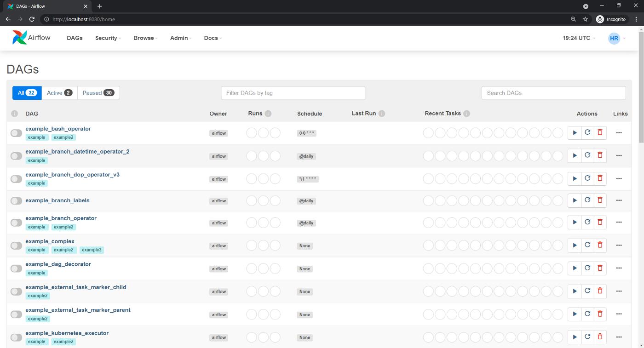
Task: Open the 19:24 UTC timezone dropdown
Action: coord(579,38)
